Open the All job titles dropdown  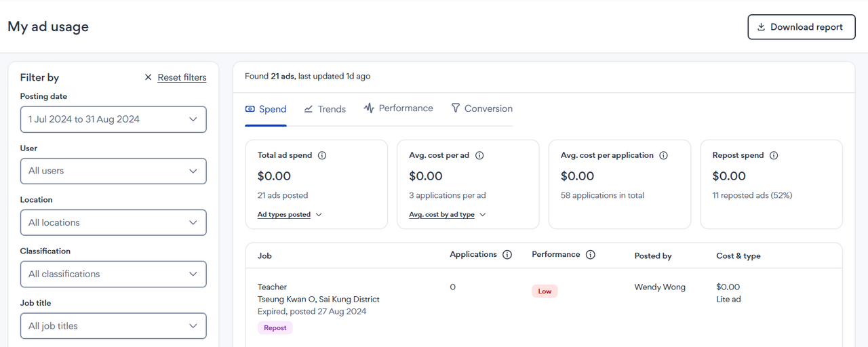tap(113, 326)
